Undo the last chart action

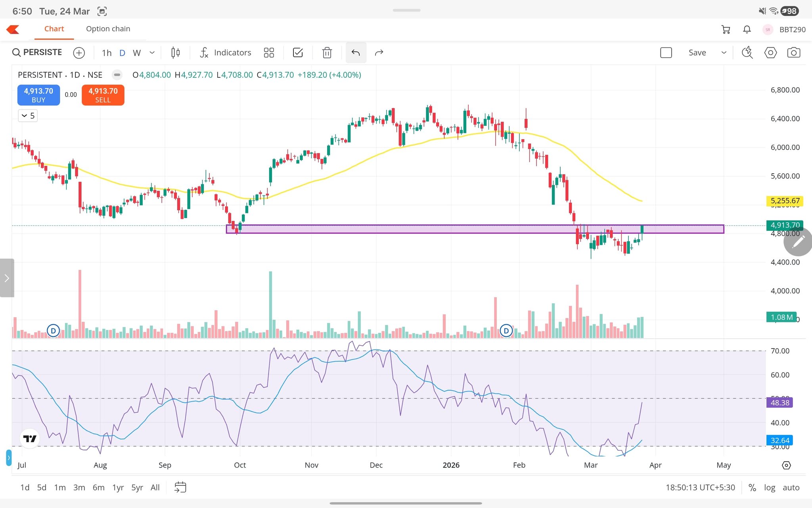(356, 53)
